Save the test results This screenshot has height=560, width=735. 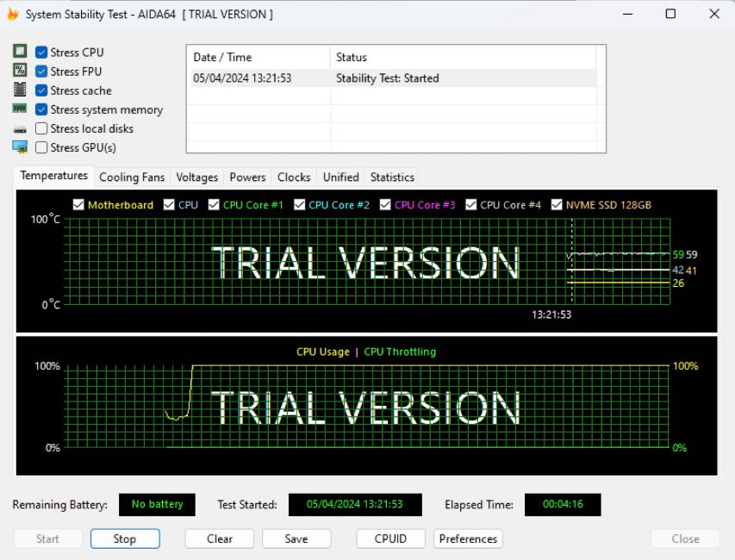296,538
